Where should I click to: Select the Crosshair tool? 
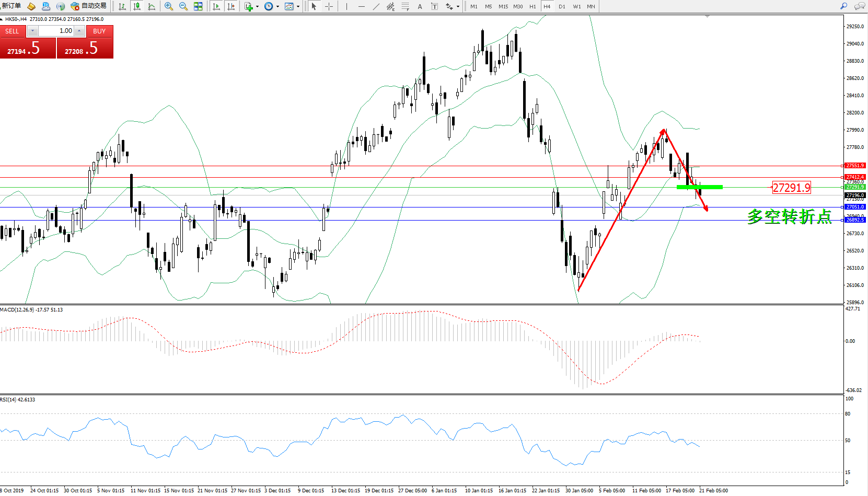click(329, 6)
